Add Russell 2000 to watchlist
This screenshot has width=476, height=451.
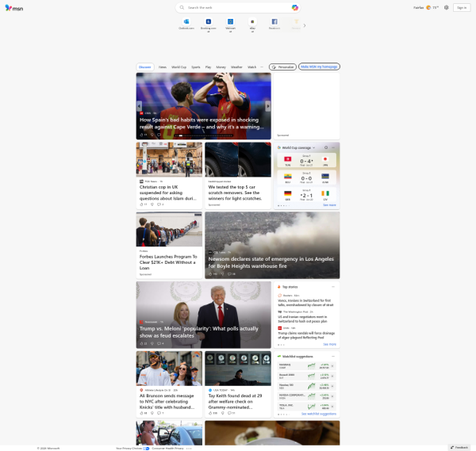pyautogui.click(x=332, y=376)
